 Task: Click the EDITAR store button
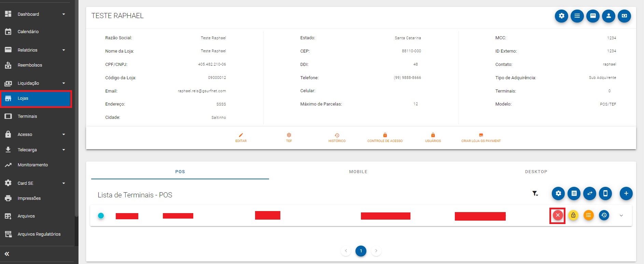tap(241, 138)
